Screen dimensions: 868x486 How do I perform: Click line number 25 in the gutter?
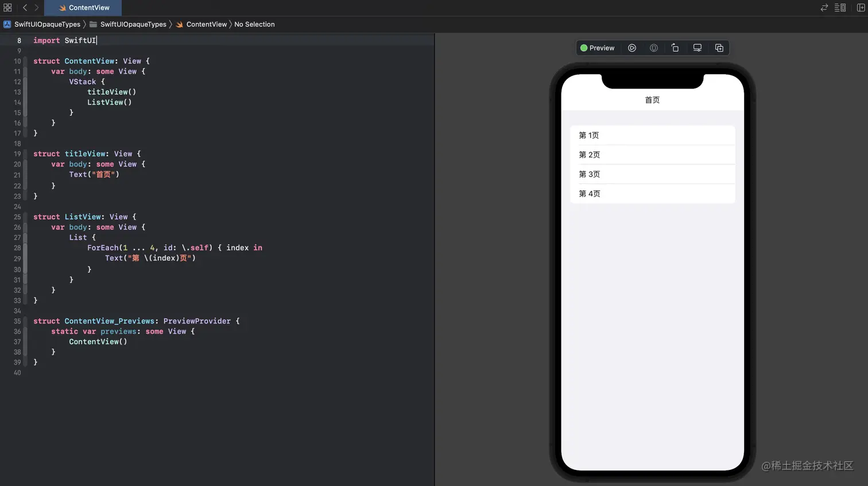point(17,217)
